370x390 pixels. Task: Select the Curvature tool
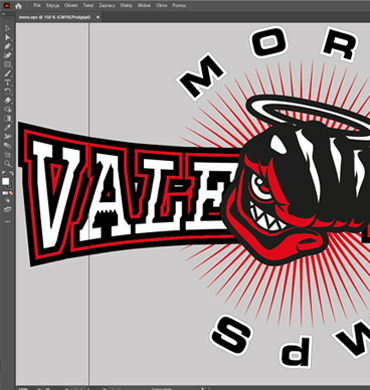click(x=7, y=55)
